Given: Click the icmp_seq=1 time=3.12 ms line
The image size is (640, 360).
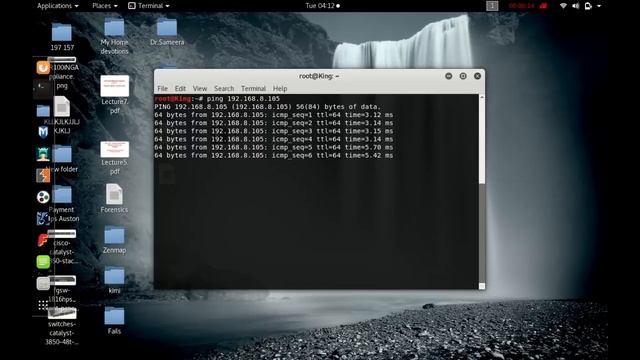Looking at the screenshot, I should (273, 115).
